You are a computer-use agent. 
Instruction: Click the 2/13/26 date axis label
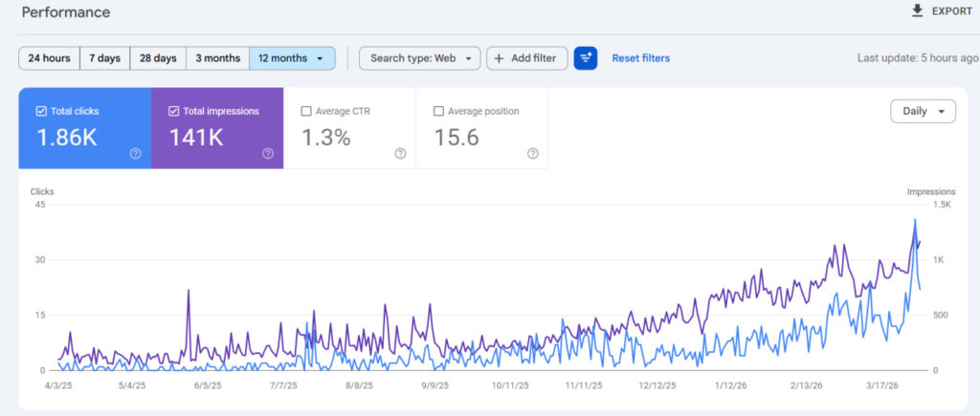805,386
